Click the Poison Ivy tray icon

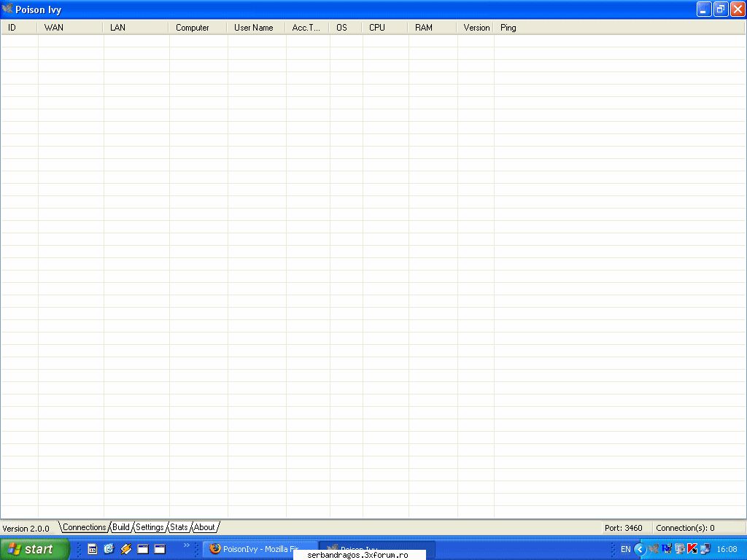pyautogui.click(x=654, y=549)
